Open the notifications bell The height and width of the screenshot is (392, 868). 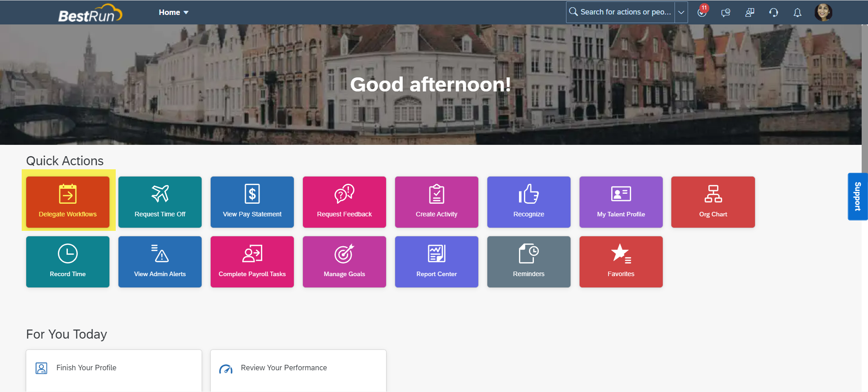point(797,13)
